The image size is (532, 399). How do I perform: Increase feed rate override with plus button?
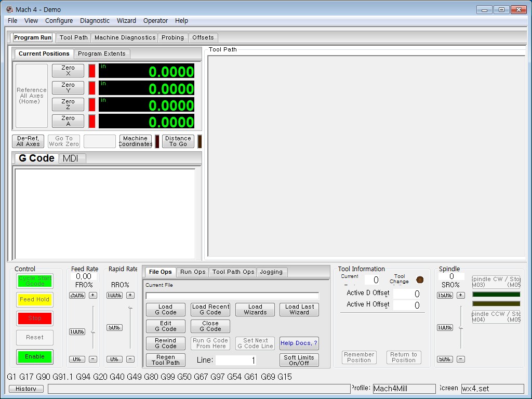[x=93, y=295]
